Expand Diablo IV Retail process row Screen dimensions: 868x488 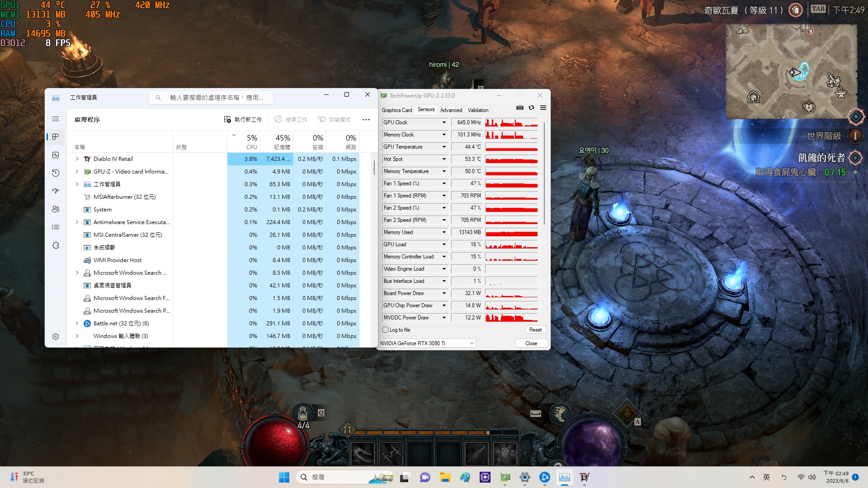pyautogui.click(x=77, y=159)
